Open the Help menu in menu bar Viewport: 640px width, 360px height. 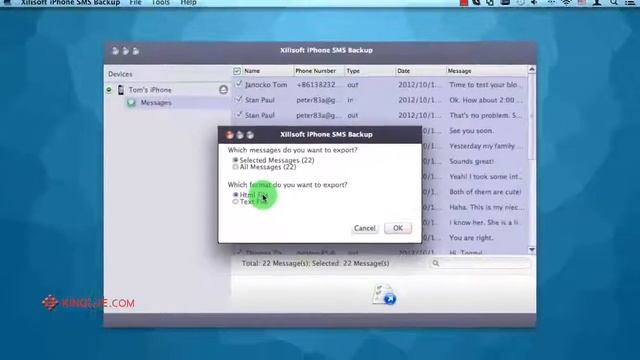pyautogui.click(x=188, y=3)
